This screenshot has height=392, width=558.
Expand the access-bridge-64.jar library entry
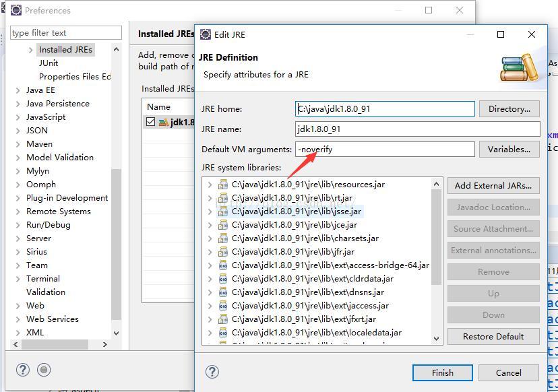pos(210,266)
